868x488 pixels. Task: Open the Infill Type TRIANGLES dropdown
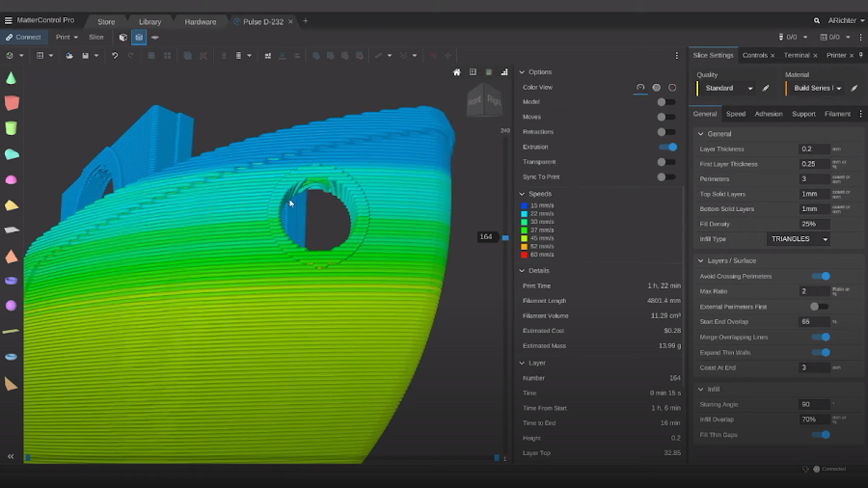(x=799, y=239)
